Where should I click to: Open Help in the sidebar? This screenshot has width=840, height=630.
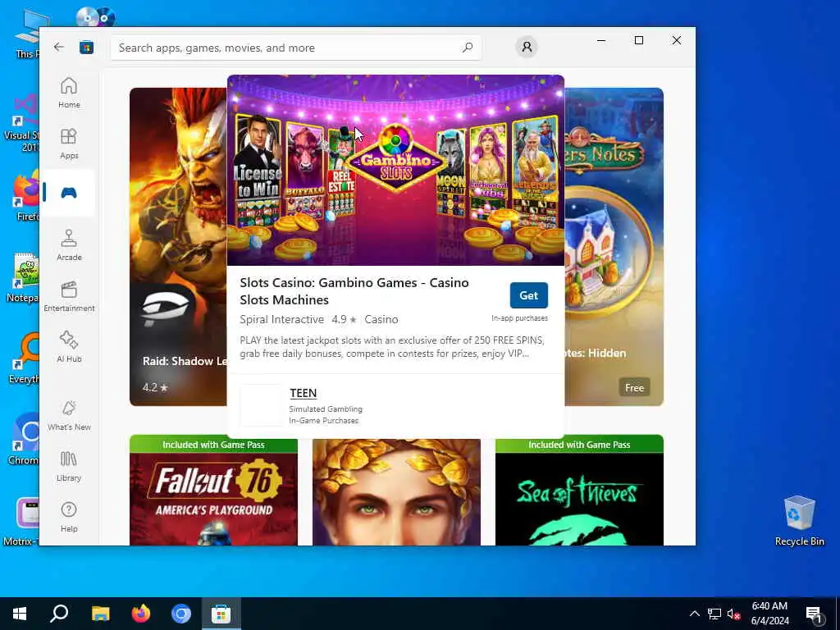[x=69, y=517]
